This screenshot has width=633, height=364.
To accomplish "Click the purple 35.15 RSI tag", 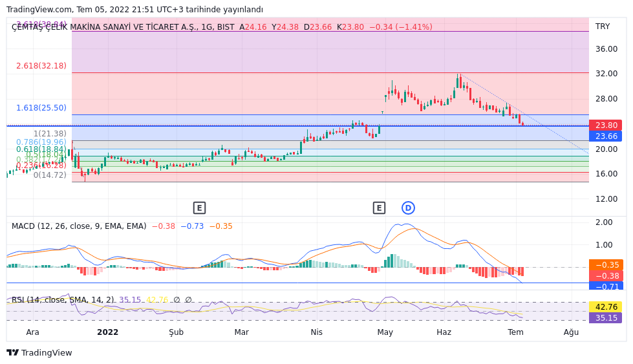I will coord(606,317).
